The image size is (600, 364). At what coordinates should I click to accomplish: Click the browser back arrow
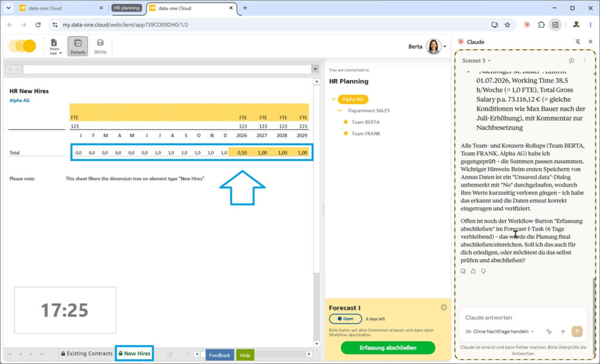[x=10, y=25]
